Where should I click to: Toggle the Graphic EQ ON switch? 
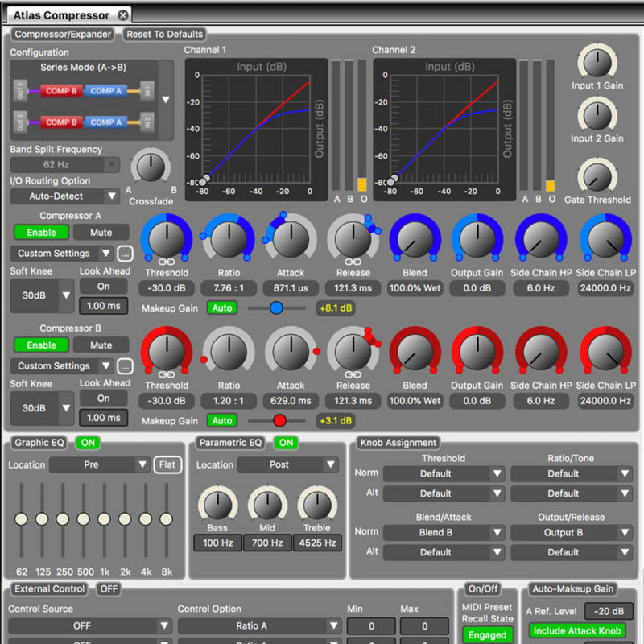coord(88,443)
